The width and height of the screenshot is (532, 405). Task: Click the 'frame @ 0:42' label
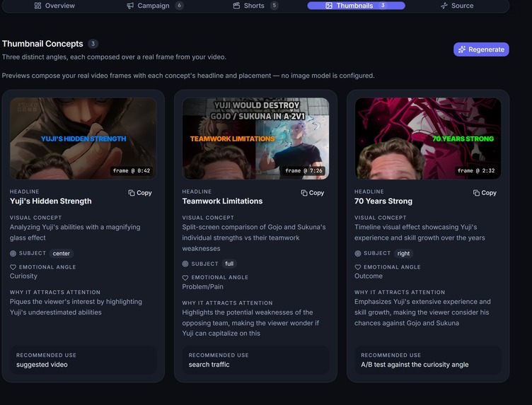pyautogui.click(x=132, y=171)
